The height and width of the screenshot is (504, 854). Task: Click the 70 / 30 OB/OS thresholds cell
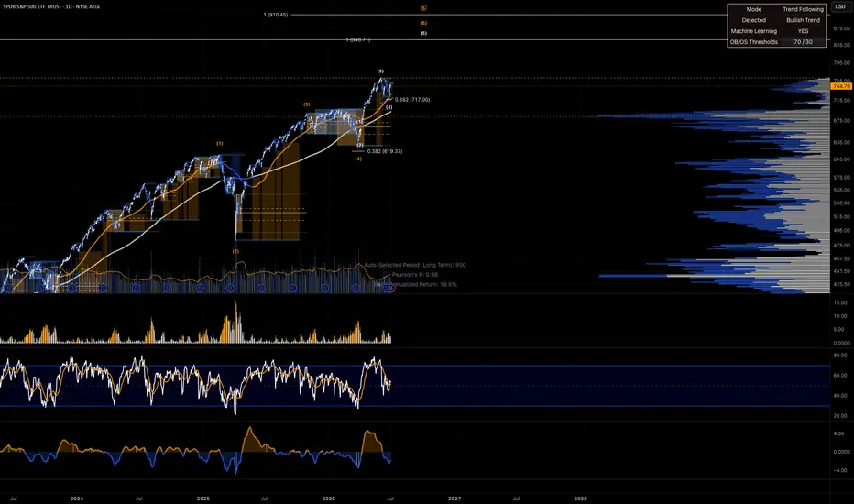click(803, 42)
